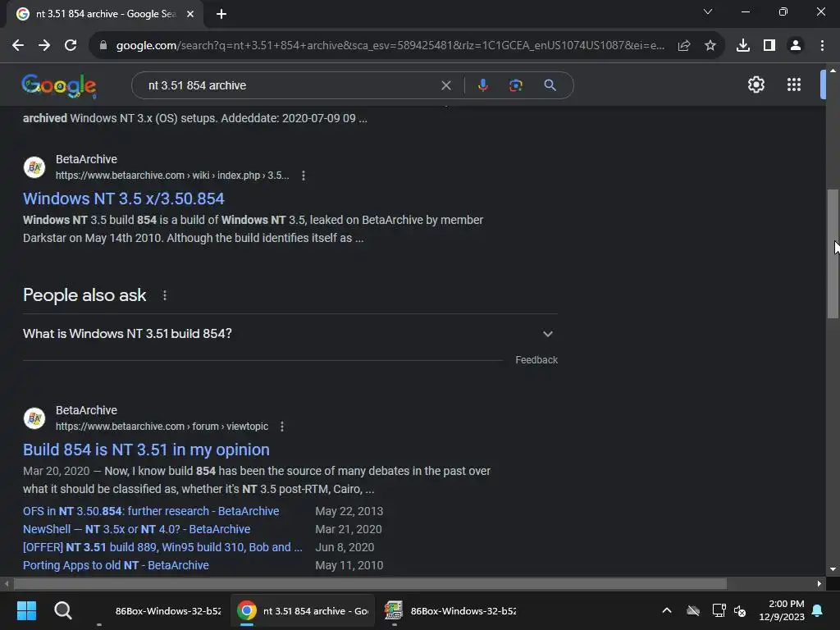
Task: Open a new Chrome tab
Action: click(x=221, y=14)
